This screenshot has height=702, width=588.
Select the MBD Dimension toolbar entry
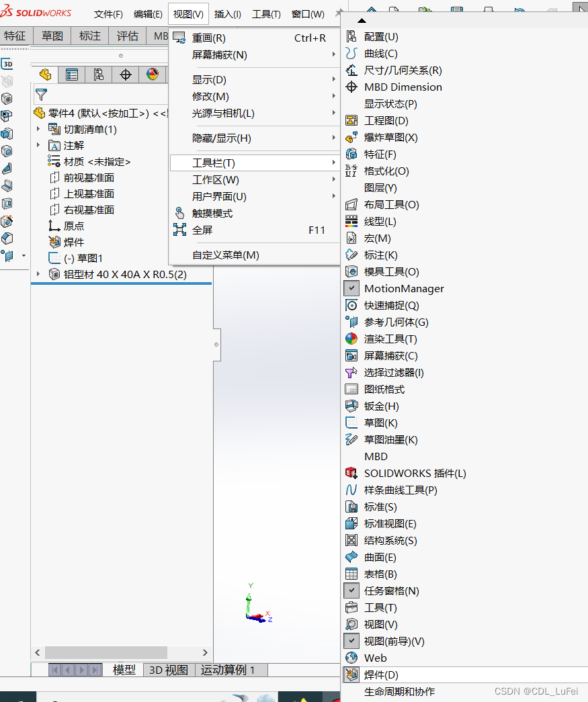tap(403, 87)
